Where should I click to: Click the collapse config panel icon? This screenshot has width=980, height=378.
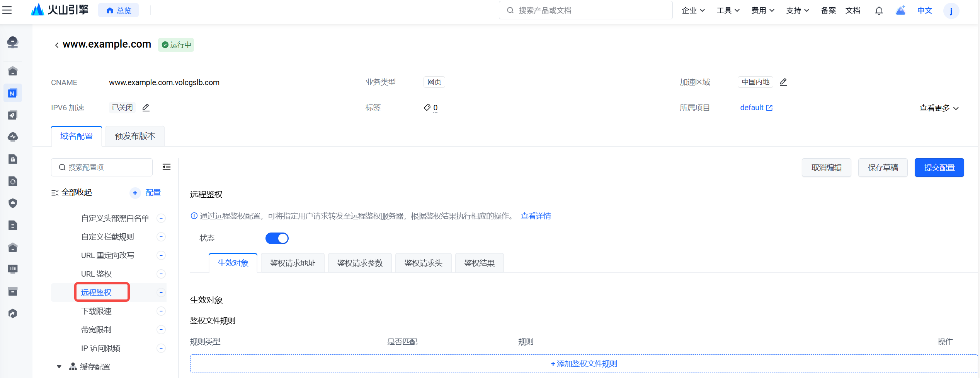tap(167, 167)
